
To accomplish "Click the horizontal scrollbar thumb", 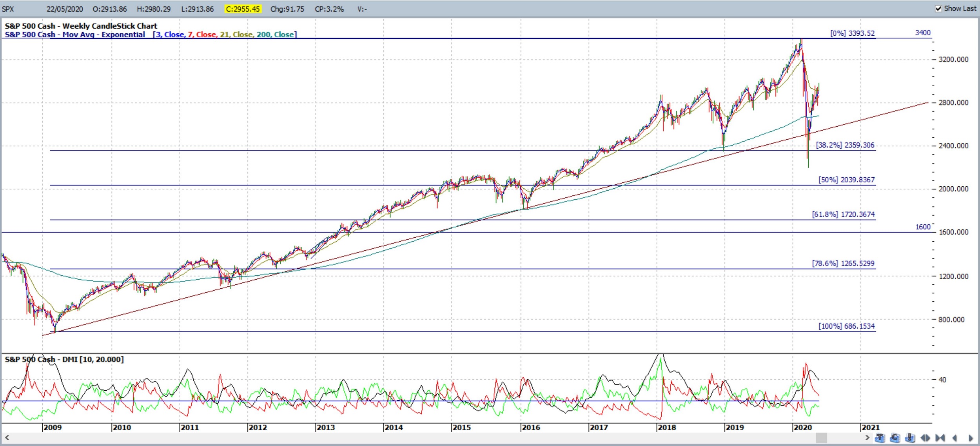I will [821, 437].
